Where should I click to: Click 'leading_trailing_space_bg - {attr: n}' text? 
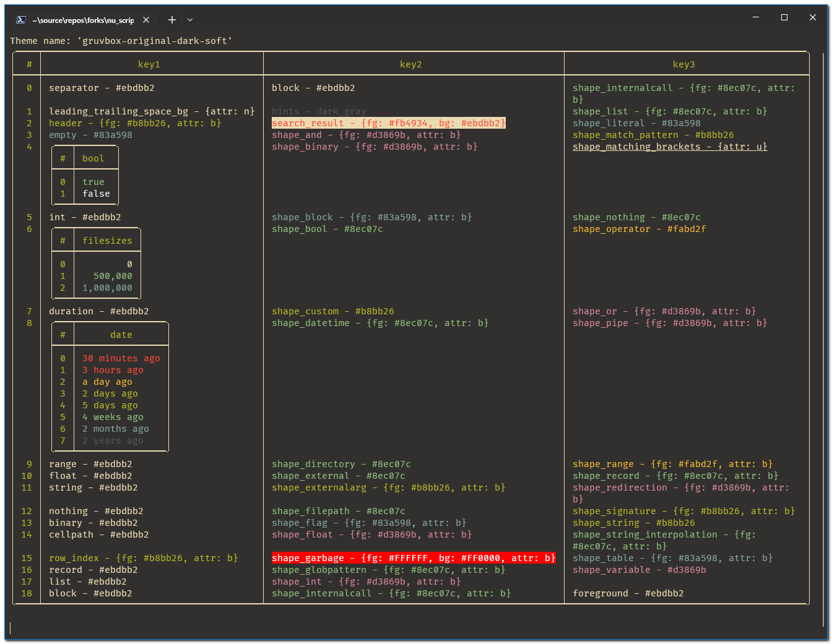click(152, 111)
